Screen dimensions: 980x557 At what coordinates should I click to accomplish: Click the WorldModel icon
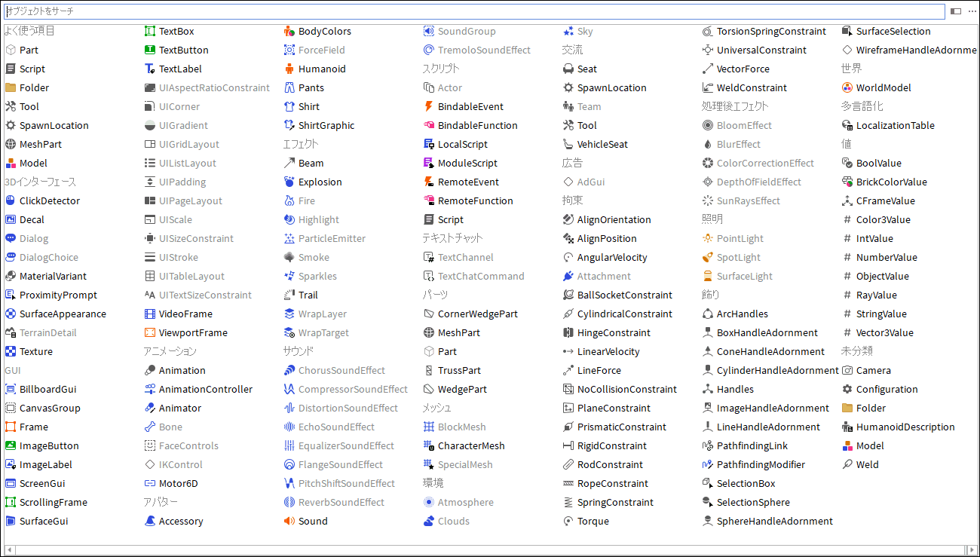847,87
